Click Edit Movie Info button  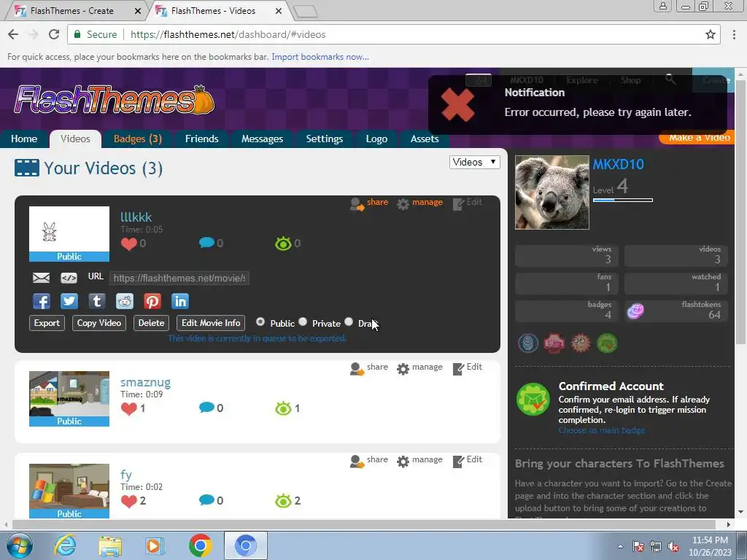click(211, 323)
